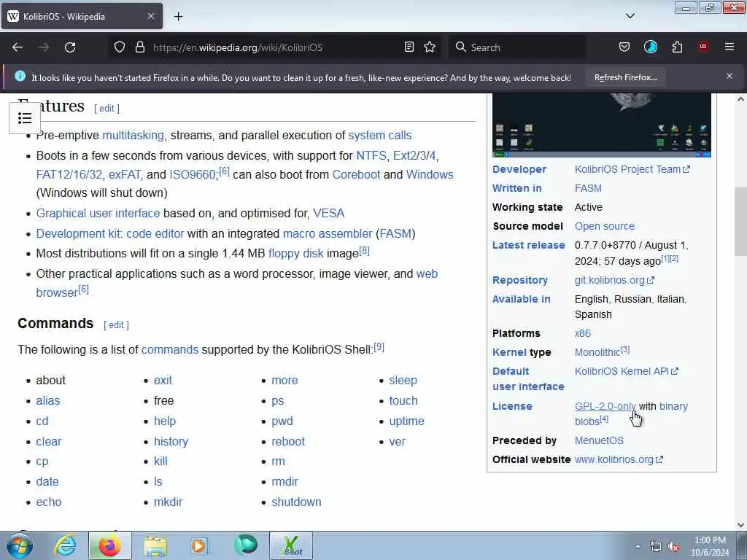Open a new tab with plus button
Image resolution: width=747 pixels, height=560 pixels.
point(178,17)
